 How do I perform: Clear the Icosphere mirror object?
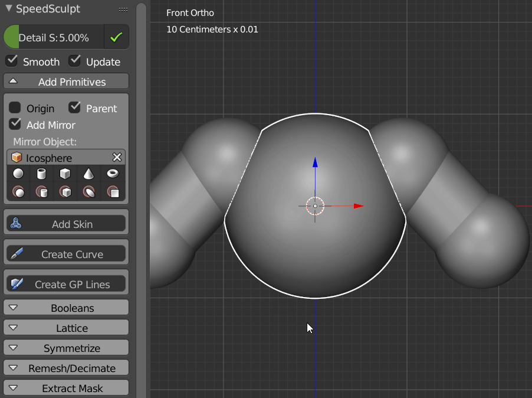[x=117, y=157]
